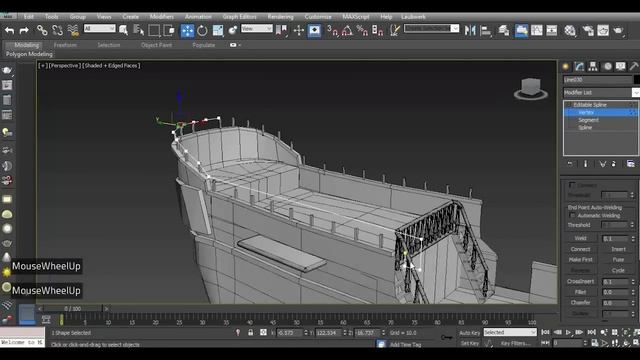This screenshot has width=640, height=360.
Task: Switch to the Freeform ribbon tab
Action: (65, 45)
